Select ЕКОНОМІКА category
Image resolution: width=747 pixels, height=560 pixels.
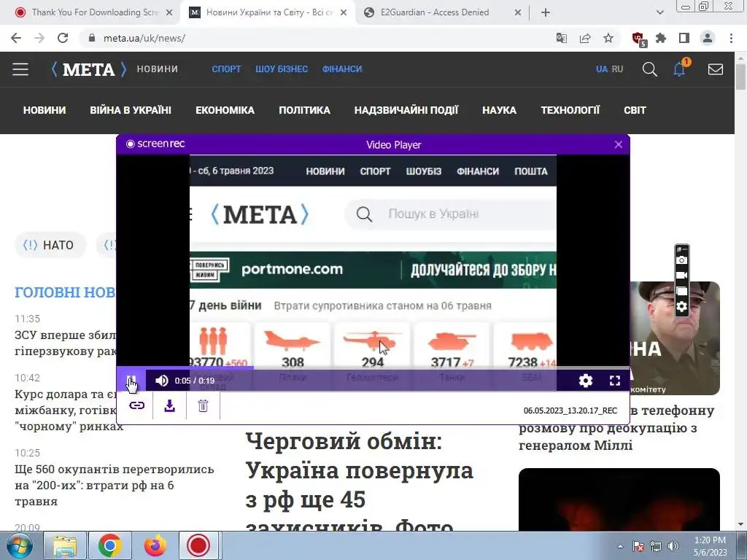(x=225, y=110)
